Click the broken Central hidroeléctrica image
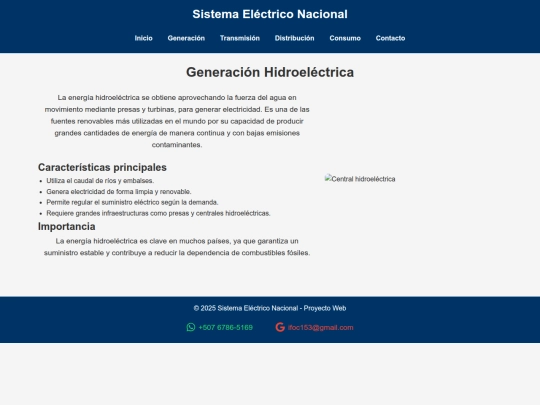The height and width of the screenshot is (405, 540). coord(360,179)
